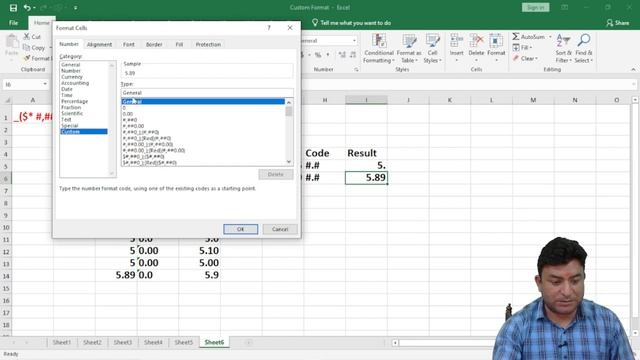
Task: Expand the AutoSum dropdown arrow
Action: [x=550, y=37]
